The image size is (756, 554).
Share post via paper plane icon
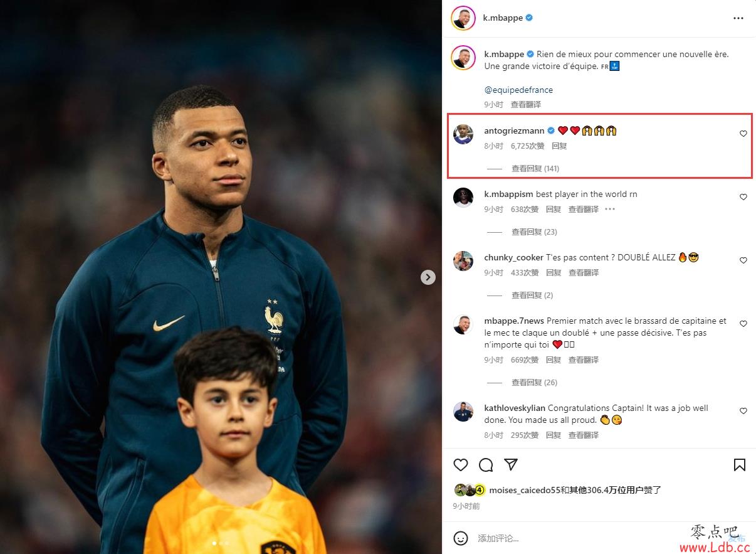511,465
